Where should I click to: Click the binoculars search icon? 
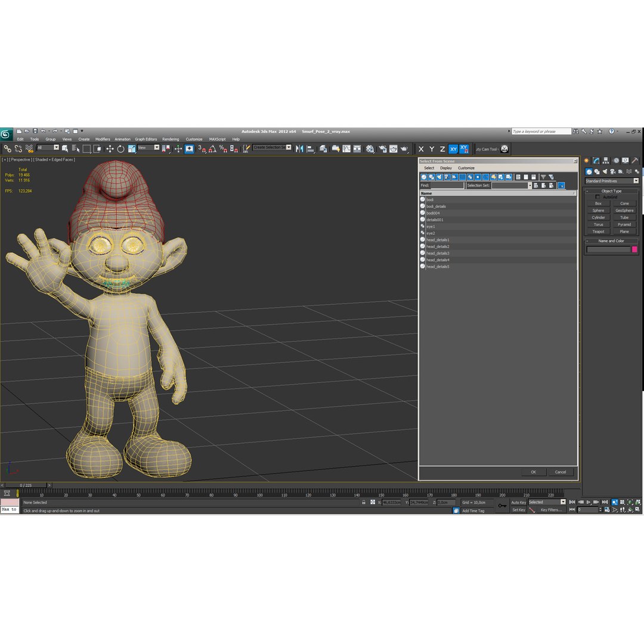575,131
